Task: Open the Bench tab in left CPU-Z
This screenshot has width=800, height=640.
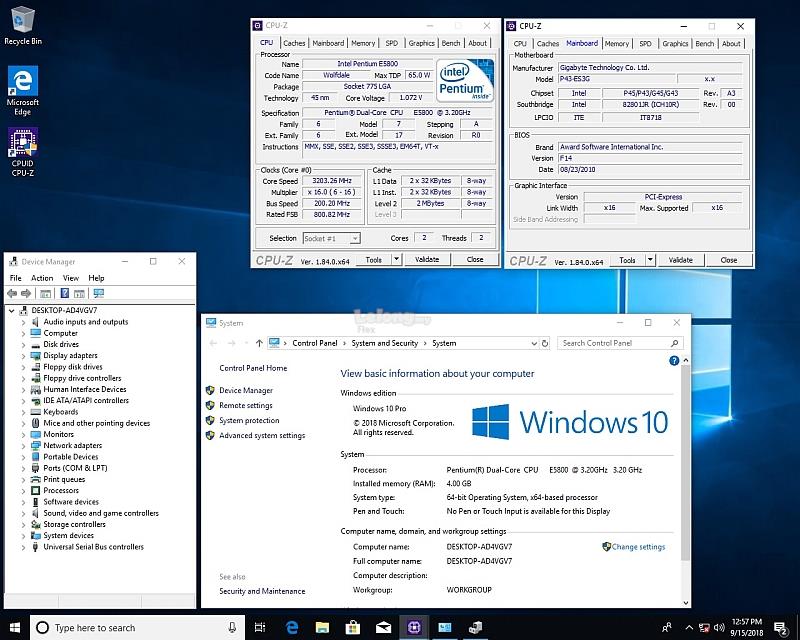Action: pos(451,43)
